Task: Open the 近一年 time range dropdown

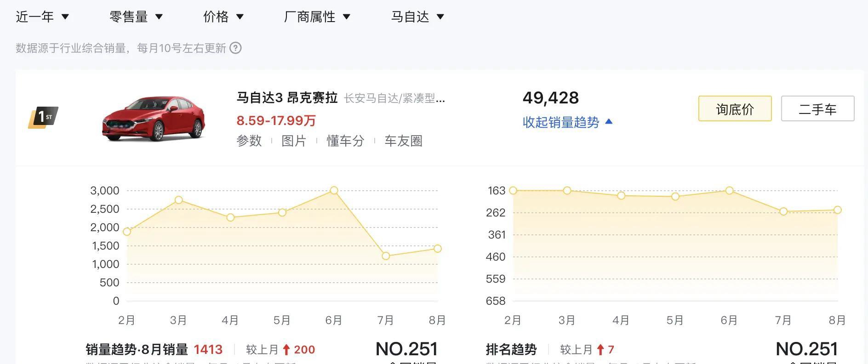Action: [42, 17]
